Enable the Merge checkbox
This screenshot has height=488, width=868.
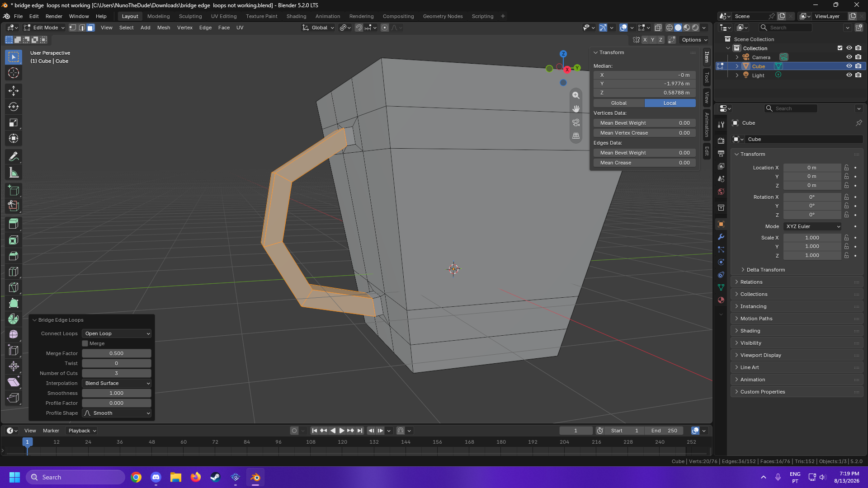point(85,343)
